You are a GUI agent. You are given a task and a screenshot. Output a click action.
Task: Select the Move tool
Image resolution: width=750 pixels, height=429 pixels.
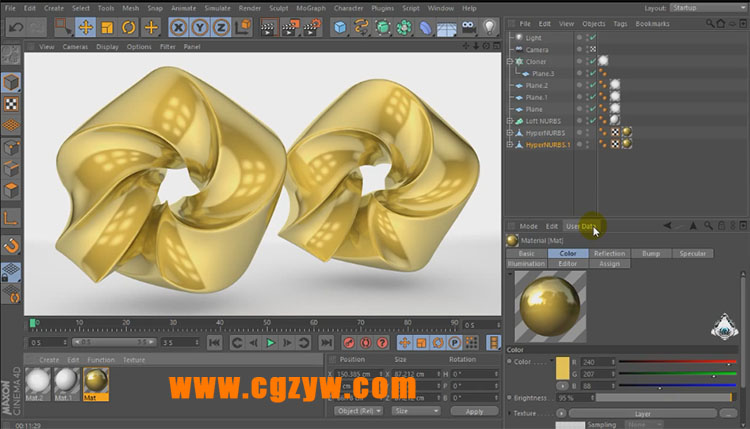(86, 27)
